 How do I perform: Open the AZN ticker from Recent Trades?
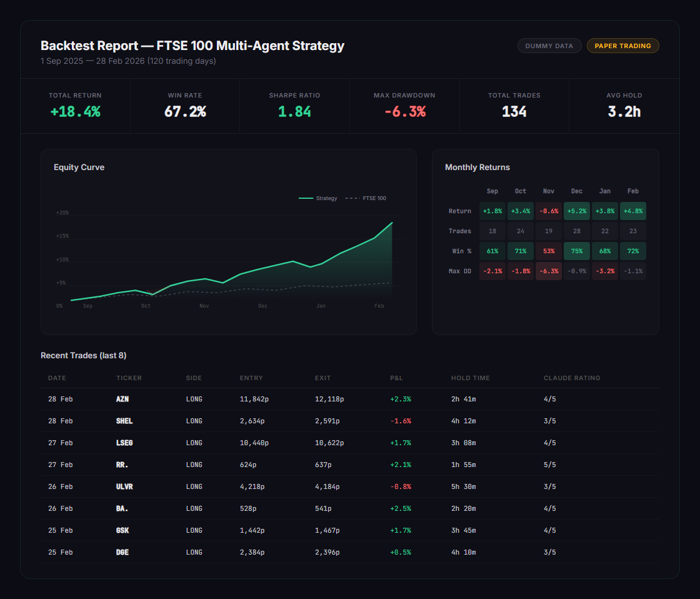pyautogui.click(x=122, y=399)
